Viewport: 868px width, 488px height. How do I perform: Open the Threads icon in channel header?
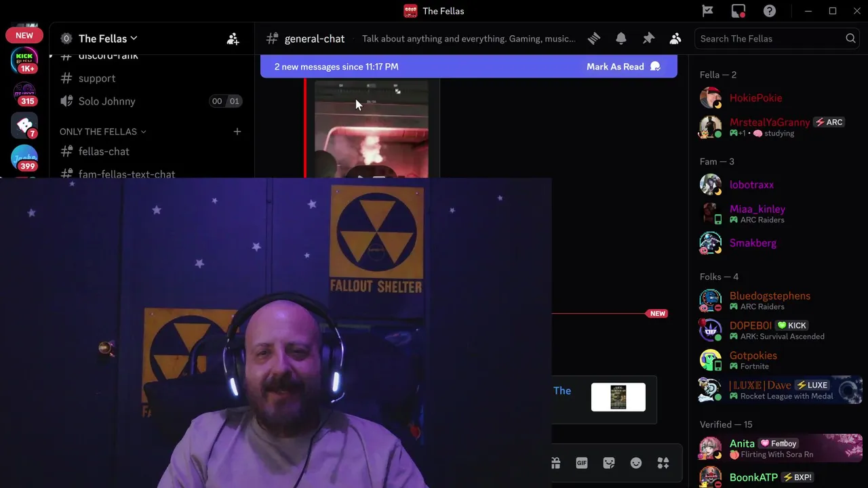(x=594, y=39)
